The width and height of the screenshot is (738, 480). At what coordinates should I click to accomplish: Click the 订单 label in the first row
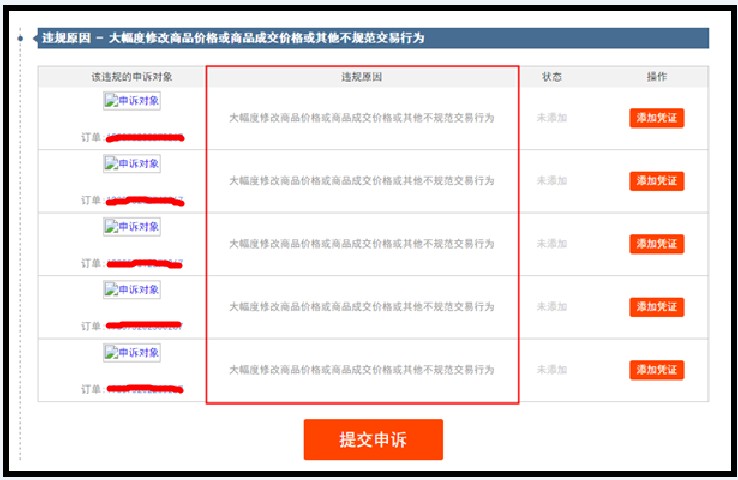[91, 137]
